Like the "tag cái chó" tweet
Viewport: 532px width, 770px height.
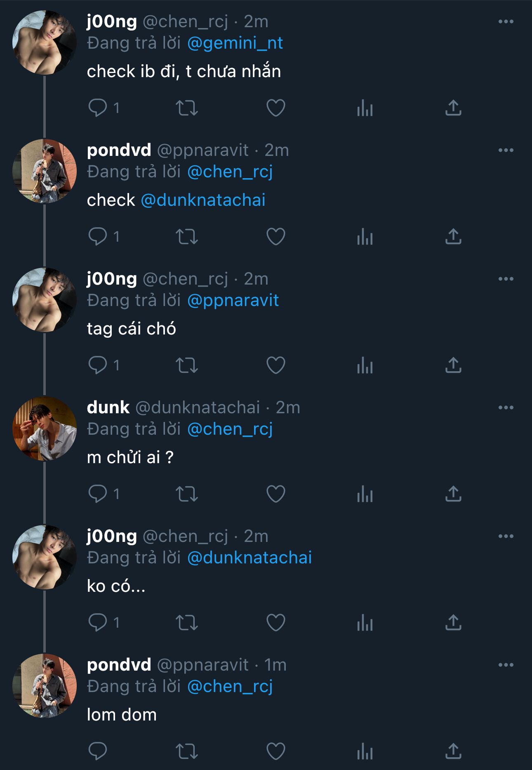click(276, 365)
